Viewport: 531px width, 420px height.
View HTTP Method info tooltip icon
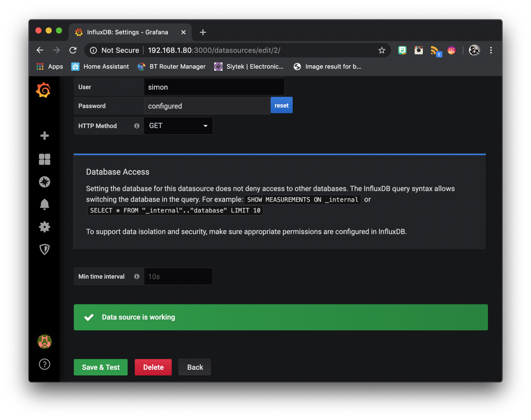click(137, 126)
